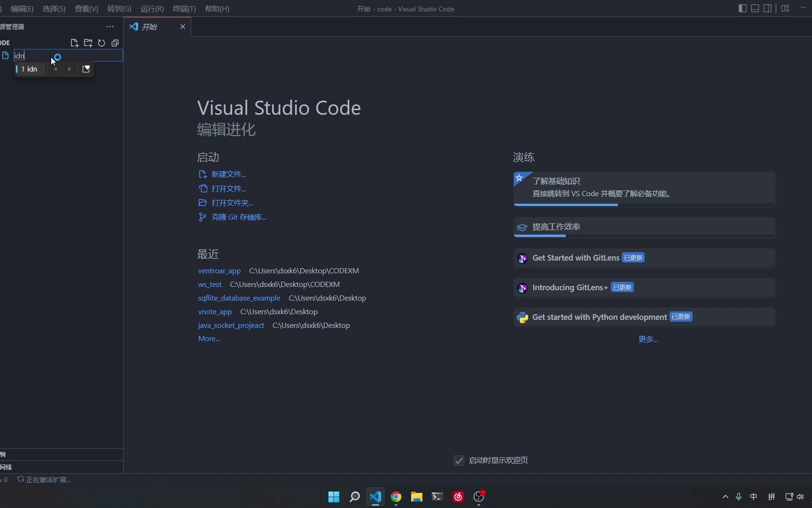Select the 开始 tab
812x508 pixels.
157,27
